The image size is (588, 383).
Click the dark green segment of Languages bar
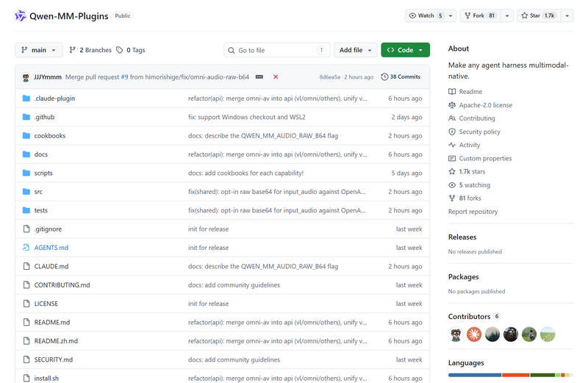coord(542,375)
